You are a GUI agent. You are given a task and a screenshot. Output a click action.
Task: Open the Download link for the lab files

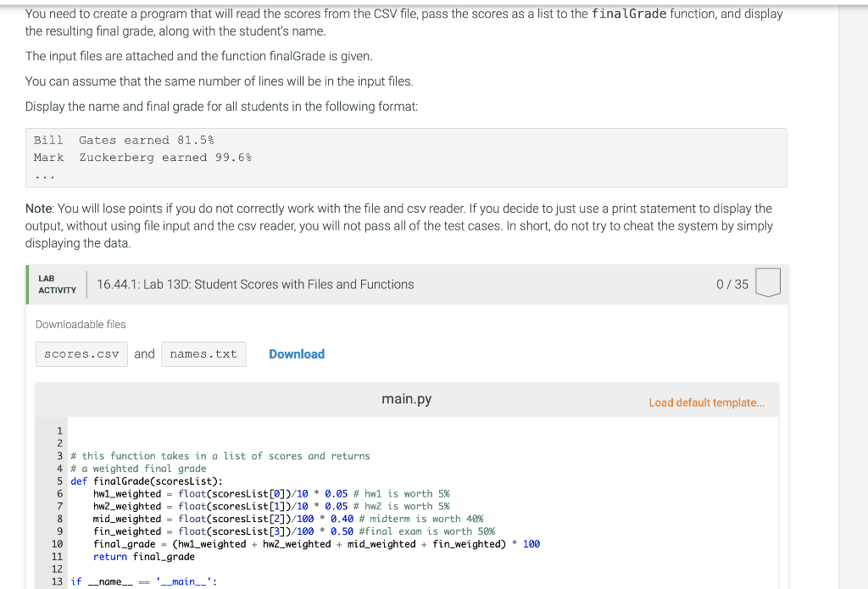click(x=296, y=353)
